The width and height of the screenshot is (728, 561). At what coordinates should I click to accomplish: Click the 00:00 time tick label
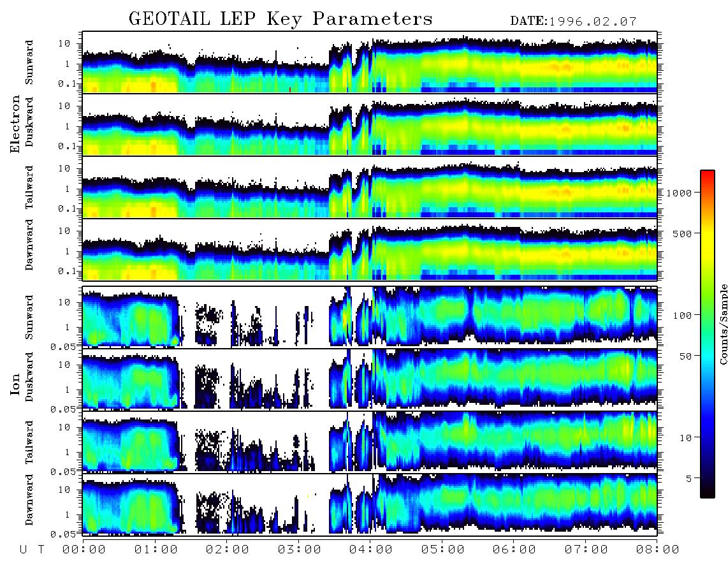(84, 550)
